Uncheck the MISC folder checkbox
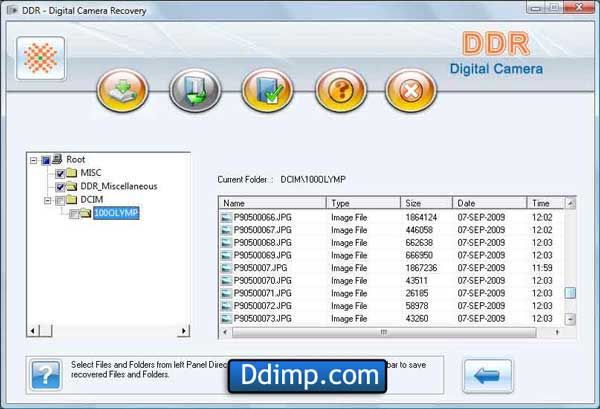The width and height of the screenshot is (600, 409). tap(60, 174)
